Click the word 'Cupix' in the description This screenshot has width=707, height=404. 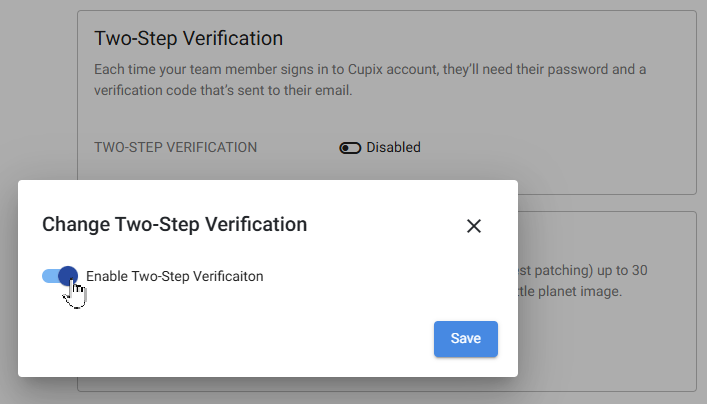(x=365, y=69)
